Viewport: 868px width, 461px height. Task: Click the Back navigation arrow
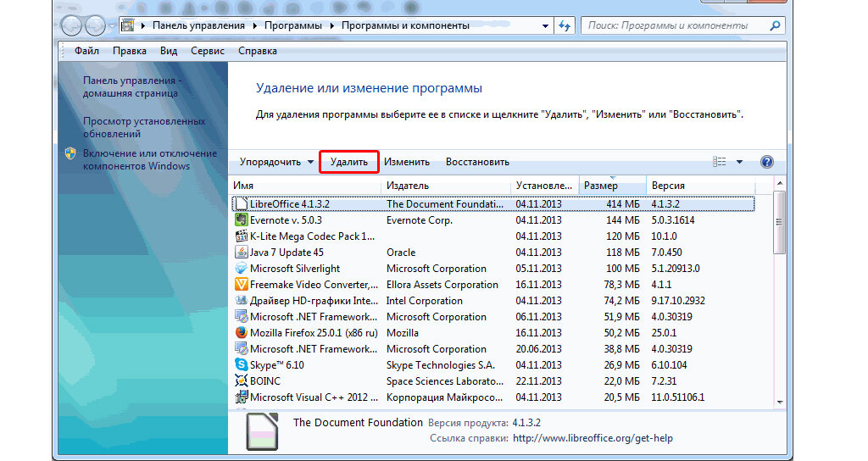coord(71,25)
